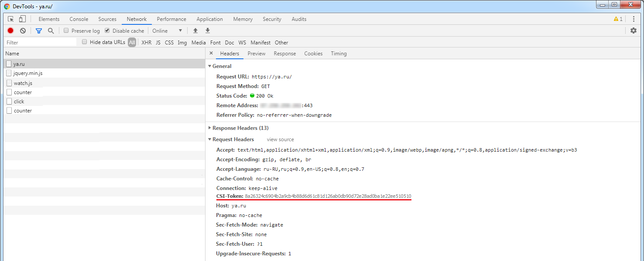Filter requests by Media
This screenshot has width=644, height=261.
(x=199, y=43)
